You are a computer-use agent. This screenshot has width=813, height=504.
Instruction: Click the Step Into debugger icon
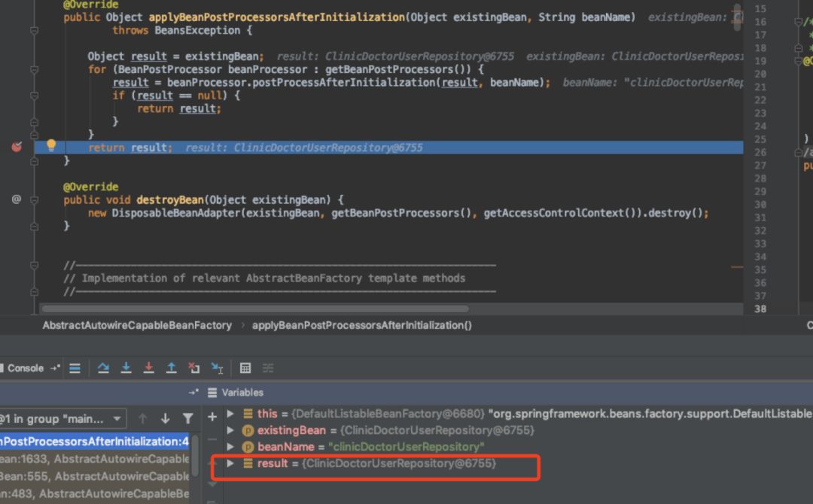pos(126,368)
